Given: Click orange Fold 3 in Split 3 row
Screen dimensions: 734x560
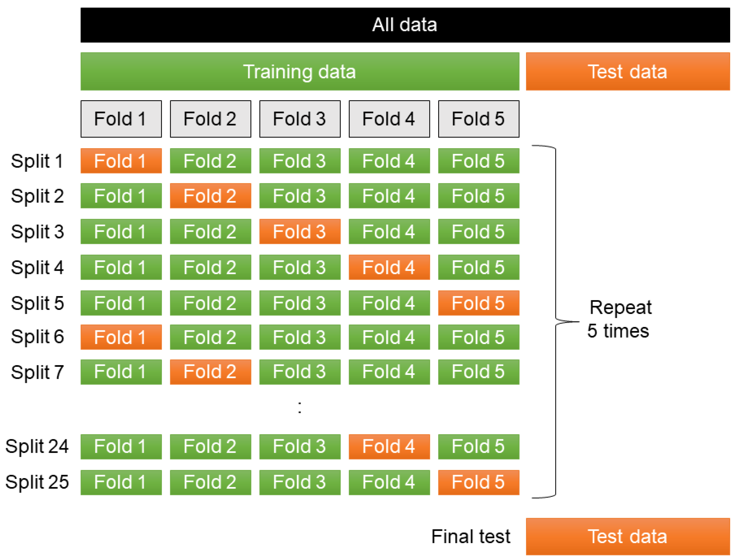Looking at the screenshot, I should (x=300, y=231).
